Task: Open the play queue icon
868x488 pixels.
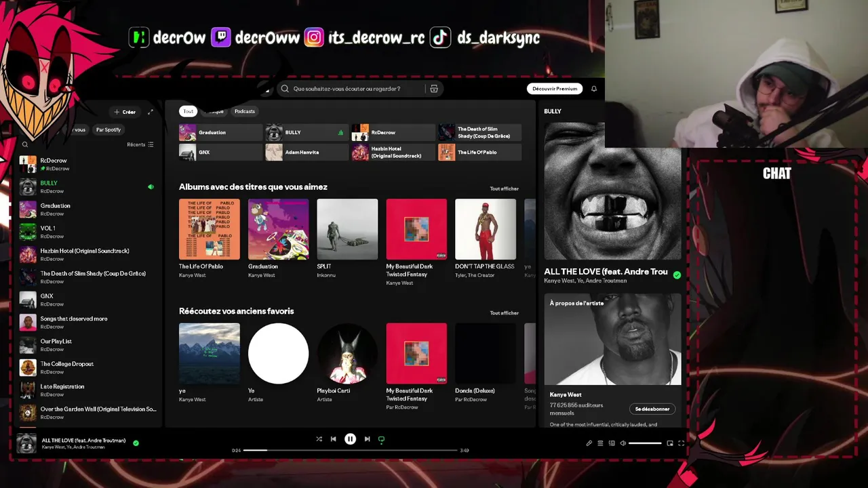Action: (x=600, y=443)
